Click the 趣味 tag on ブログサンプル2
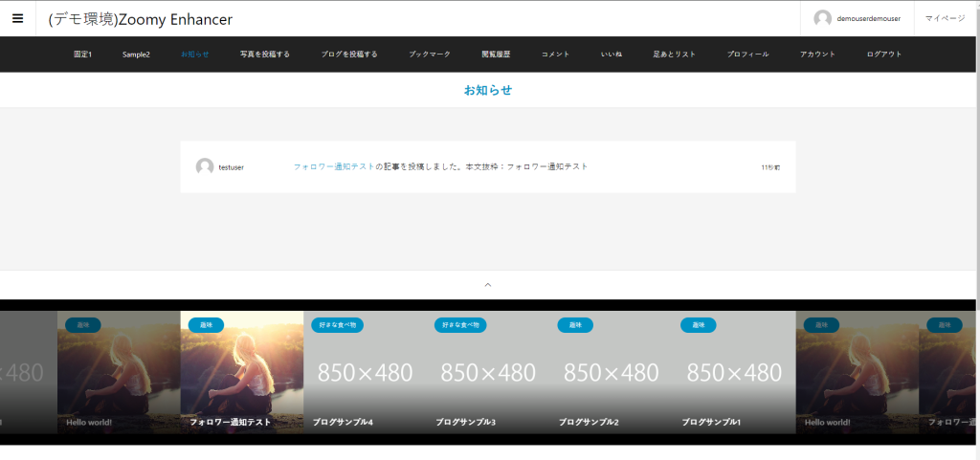 (x=575, y=325)
